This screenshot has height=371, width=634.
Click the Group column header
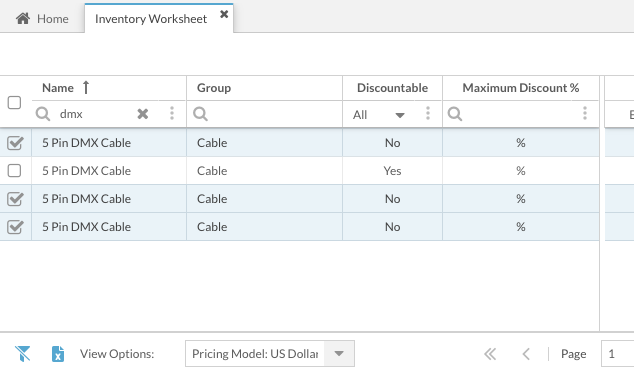click(214, 88)
